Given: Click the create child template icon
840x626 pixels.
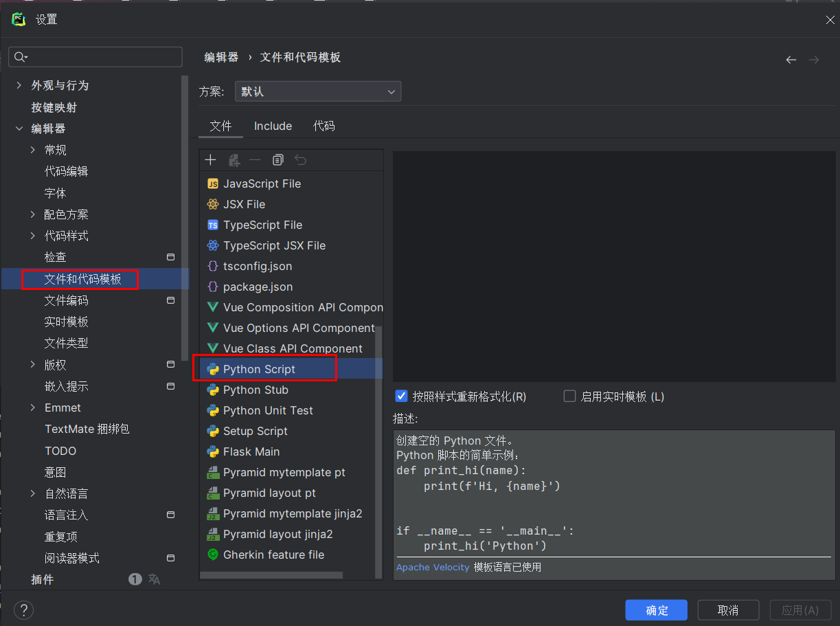Looking at the screenshot, I should coord(234,160).
